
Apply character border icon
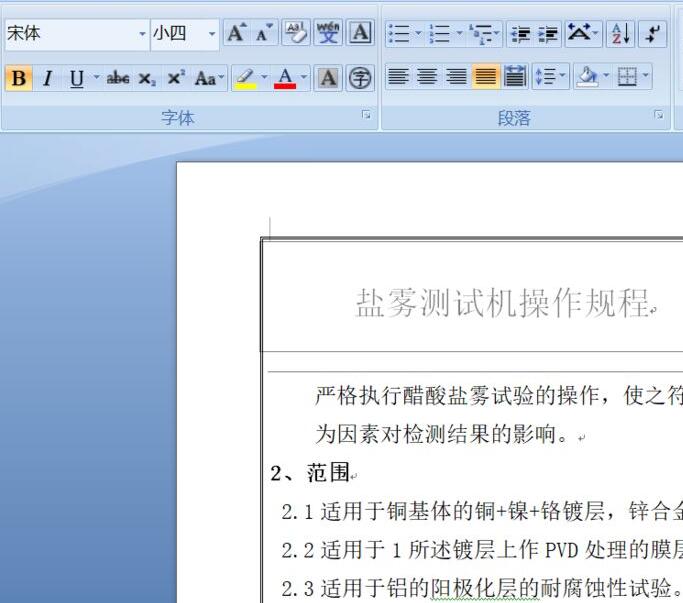361,33
